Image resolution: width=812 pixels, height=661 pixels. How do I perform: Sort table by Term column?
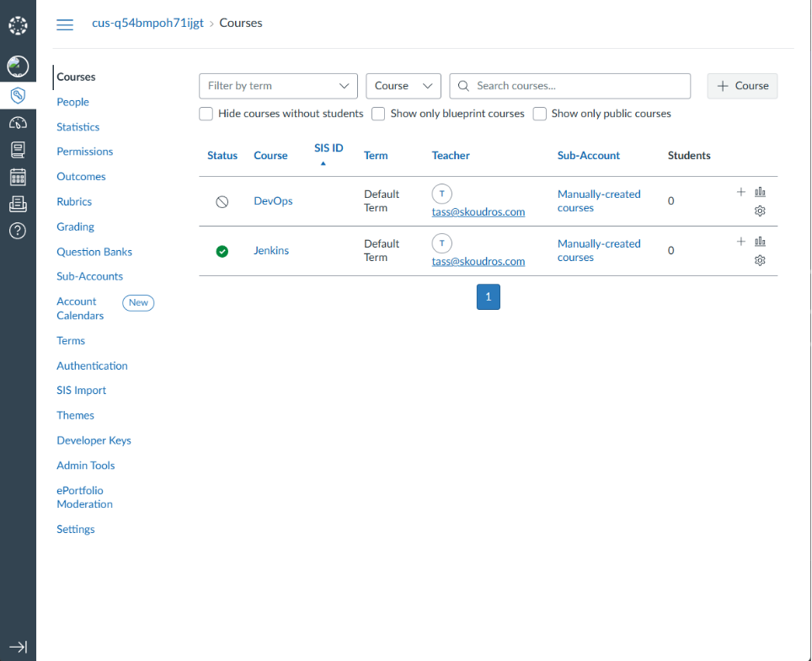point(376,156)
